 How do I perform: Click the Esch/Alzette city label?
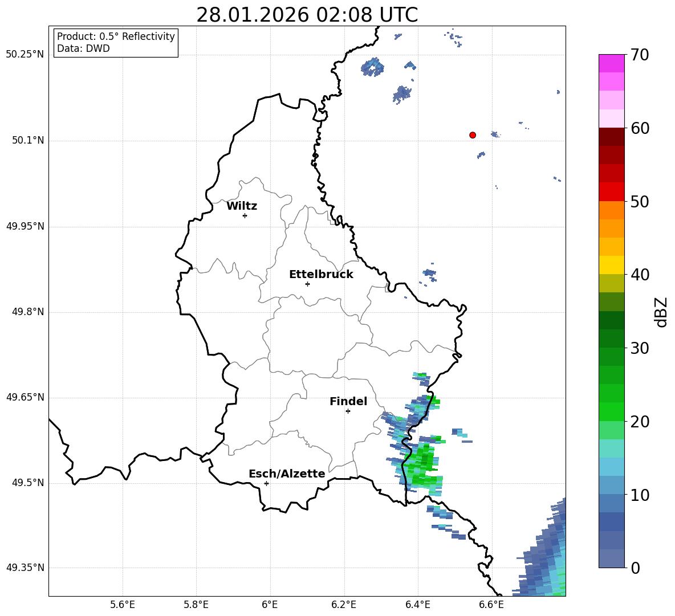(x=287, y=474)
